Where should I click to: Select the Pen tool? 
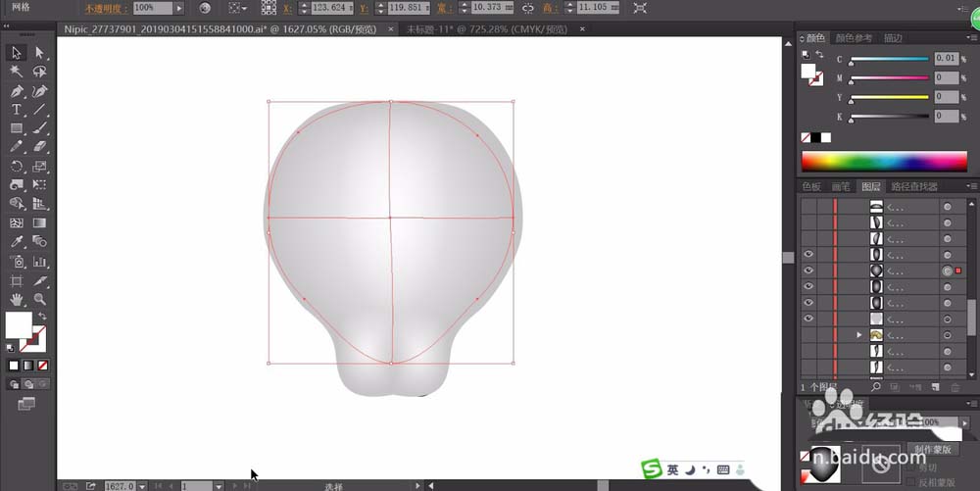pos(17,91)
